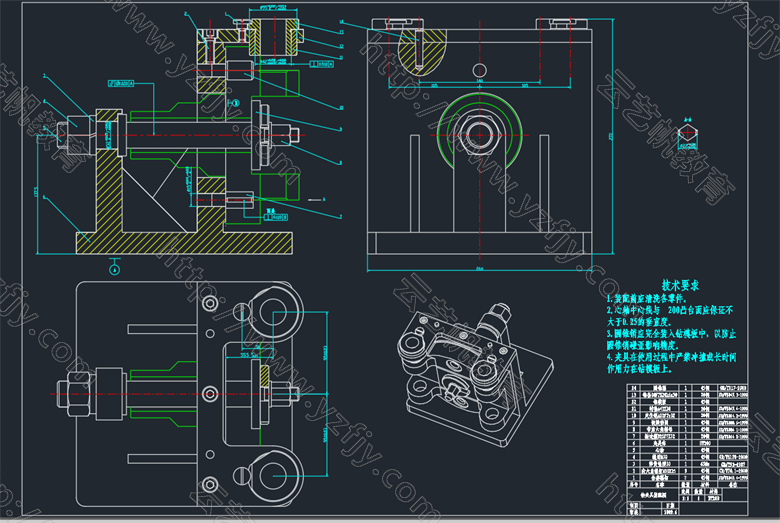
Task: Select the tolerance frame beside top bushing section
Action: tap(321, 64)
